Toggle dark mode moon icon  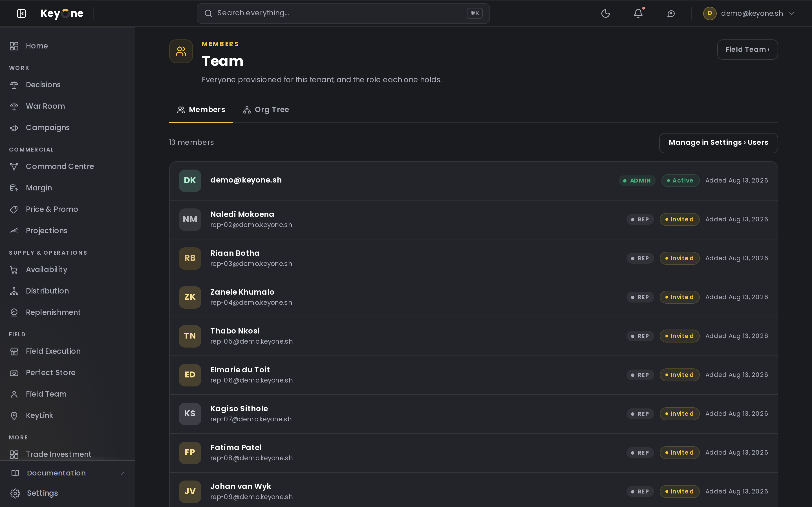(x=605, y=14)
